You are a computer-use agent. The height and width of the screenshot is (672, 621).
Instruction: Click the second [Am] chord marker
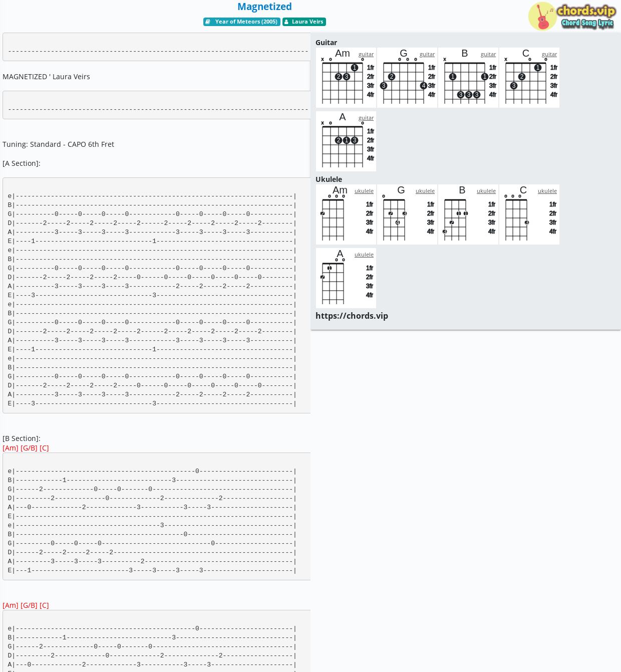(x=11, y=605)
